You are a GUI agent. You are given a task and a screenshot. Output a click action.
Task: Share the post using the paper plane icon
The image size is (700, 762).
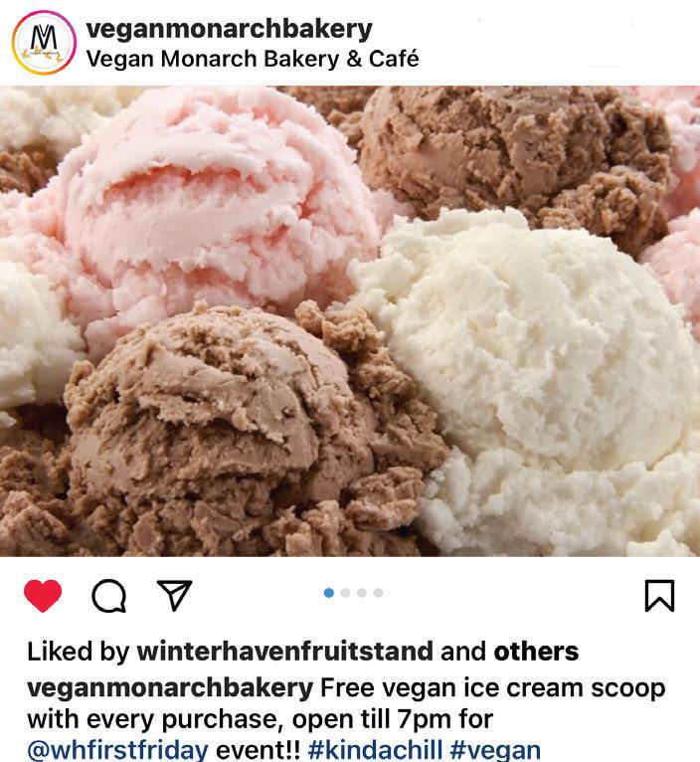pos(174,595)
